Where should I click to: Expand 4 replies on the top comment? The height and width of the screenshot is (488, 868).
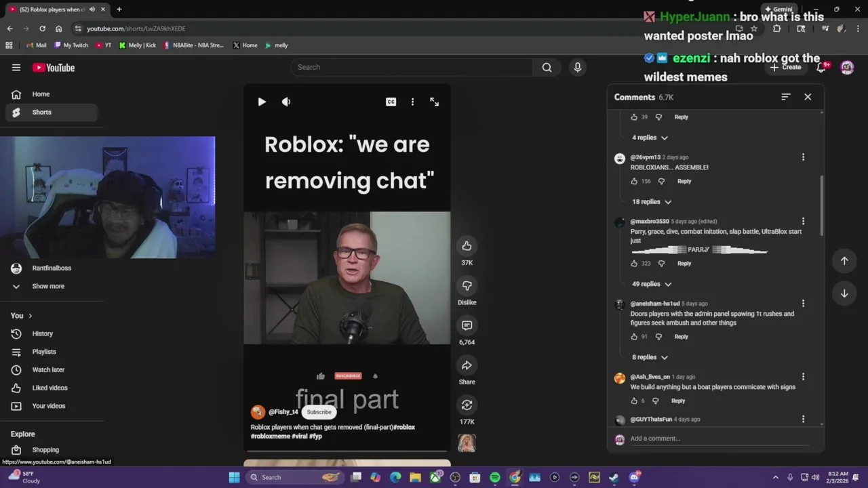pyautogui.click(x=650, y=138)
